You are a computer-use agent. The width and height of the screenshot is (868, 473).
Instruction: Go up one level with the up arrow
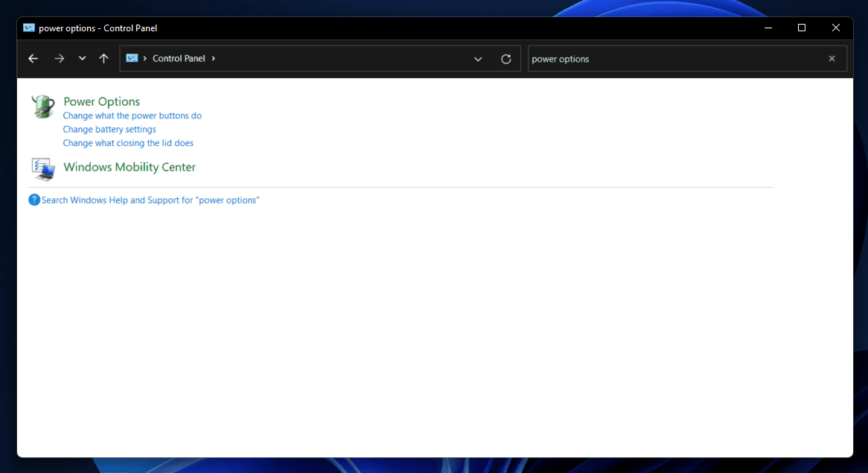pos(103,58)
